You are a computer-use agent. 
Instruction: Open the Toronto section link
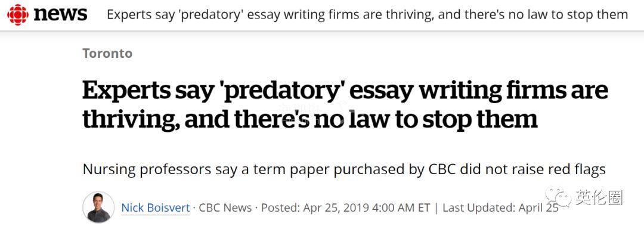point(107,53)
